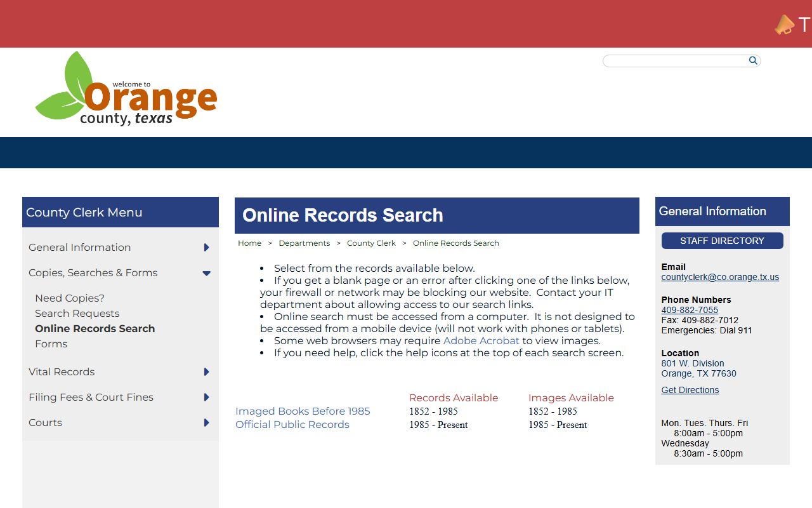Go to Departments breadcrumb
Image resolution: width=812 pixels, height=508 pixels.
coord(304,243)
